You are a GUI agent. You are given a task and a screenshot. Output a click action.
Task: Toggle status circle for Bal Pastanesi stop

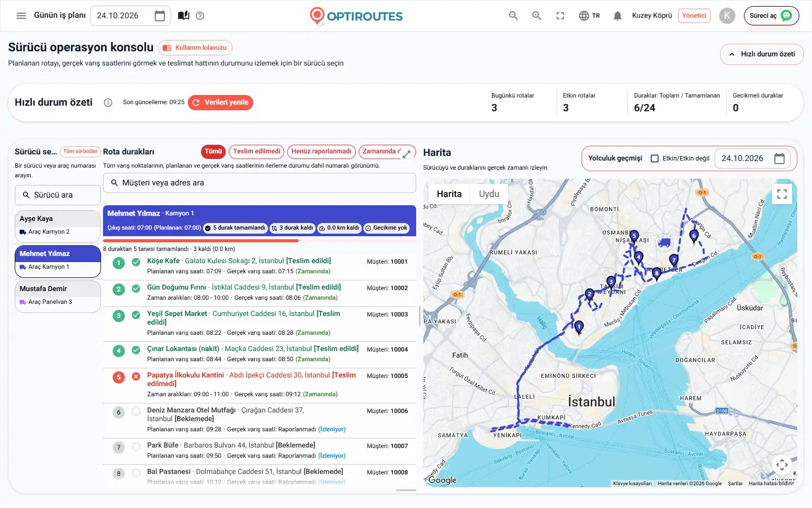pos(136,473)
